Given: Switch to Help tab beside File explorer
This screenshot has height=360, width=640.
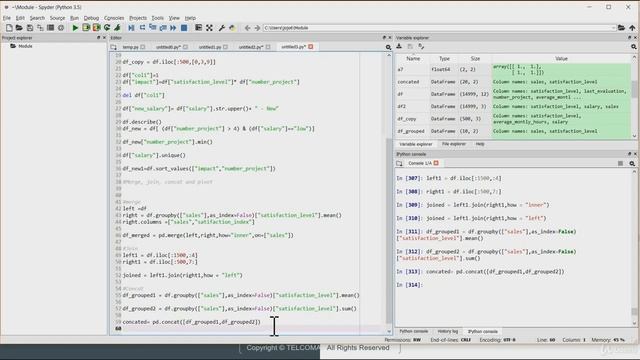Looking at the screenshot, I should pos(480,144).
